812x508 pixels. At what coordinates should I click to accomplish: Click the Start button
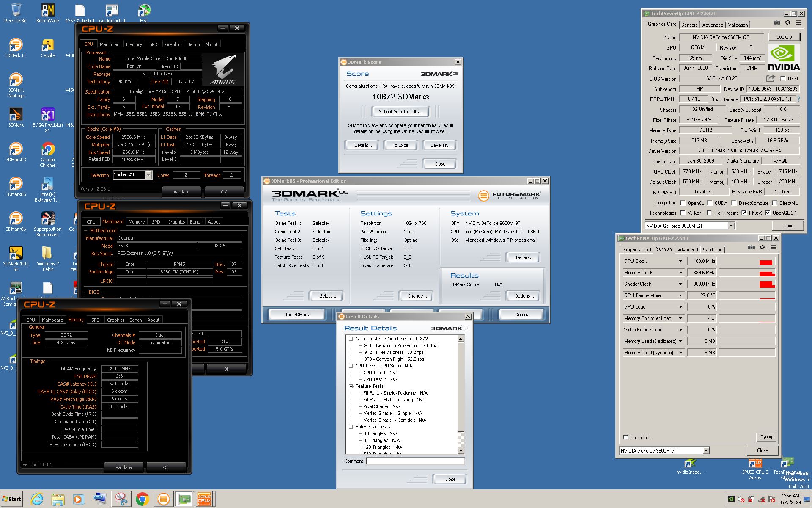(11, 499)
